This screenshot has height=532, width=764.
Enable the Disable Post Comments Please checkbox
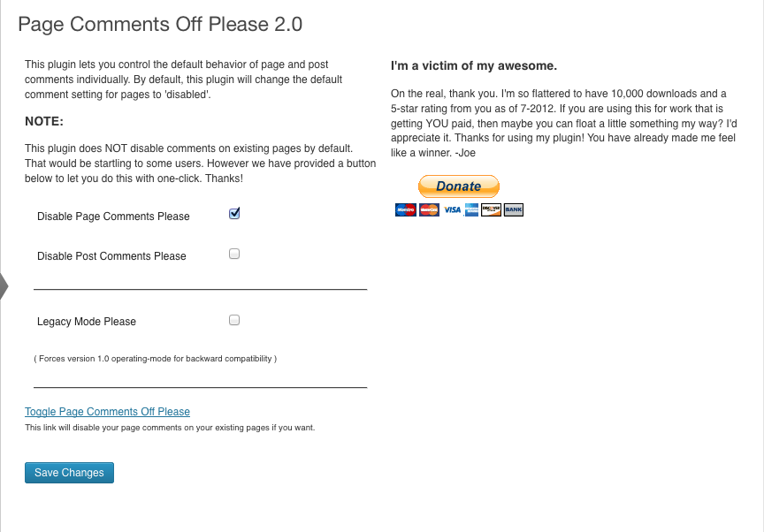coord(234,254)
